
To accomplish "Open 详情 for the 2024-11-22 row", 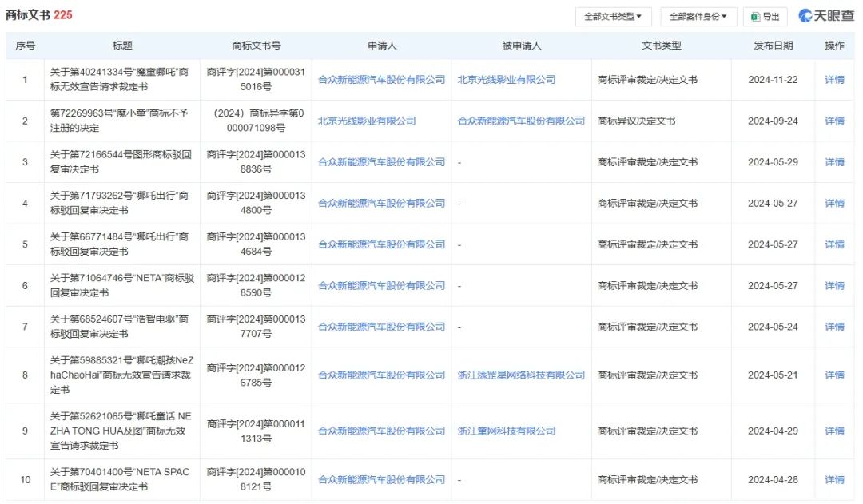I will [834, 80].
